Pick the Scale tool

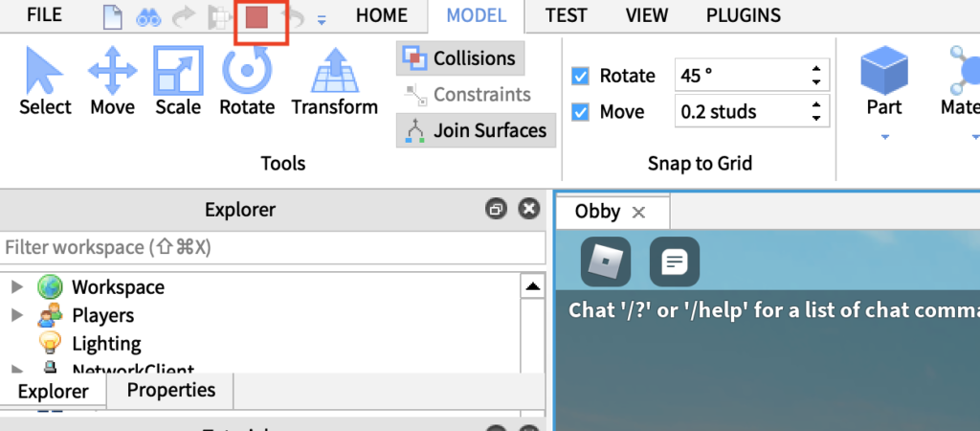[178, 82]
